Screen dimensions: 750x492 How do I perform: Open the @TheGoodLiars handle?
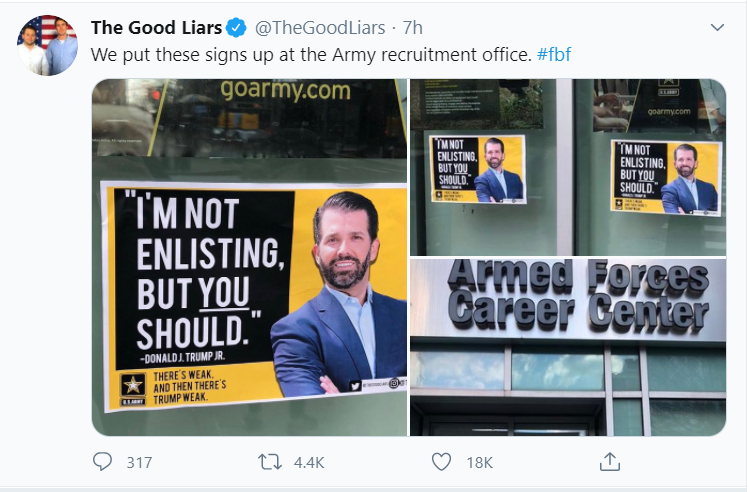[x=320, y=28]
